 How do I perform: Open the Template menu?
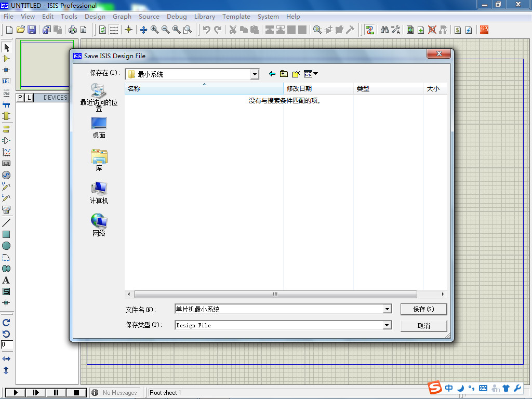(236, 16)
